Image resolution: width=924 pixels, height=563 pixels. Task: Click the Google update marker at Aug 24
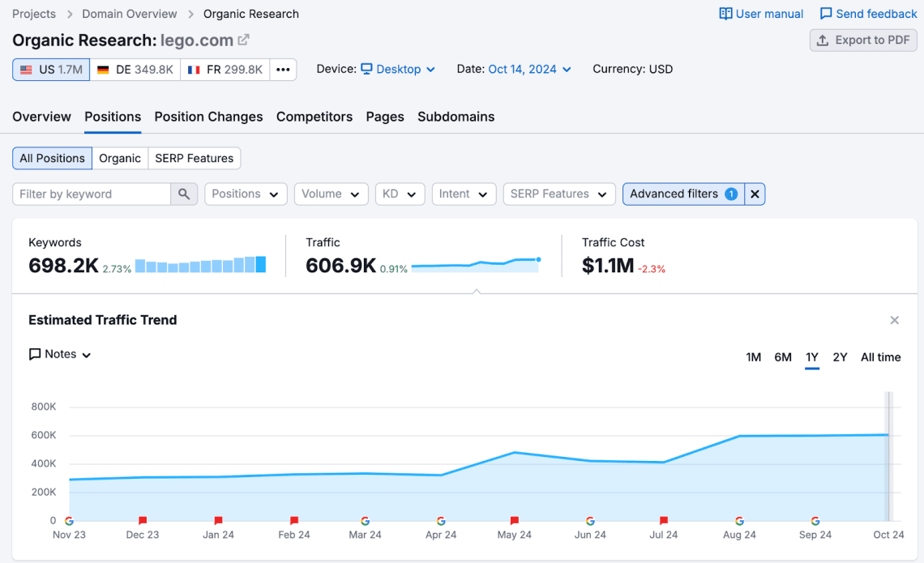click(739, 521)
